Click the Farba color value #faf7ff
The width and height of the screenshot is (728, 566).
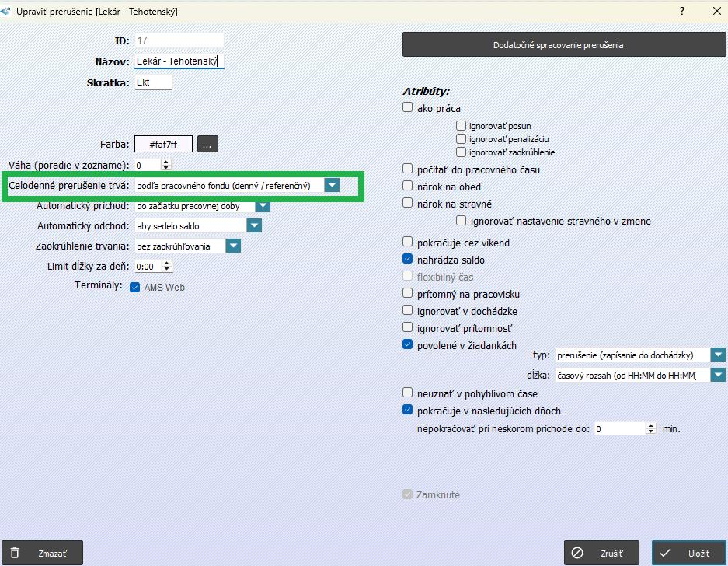[x=163, y=144]
